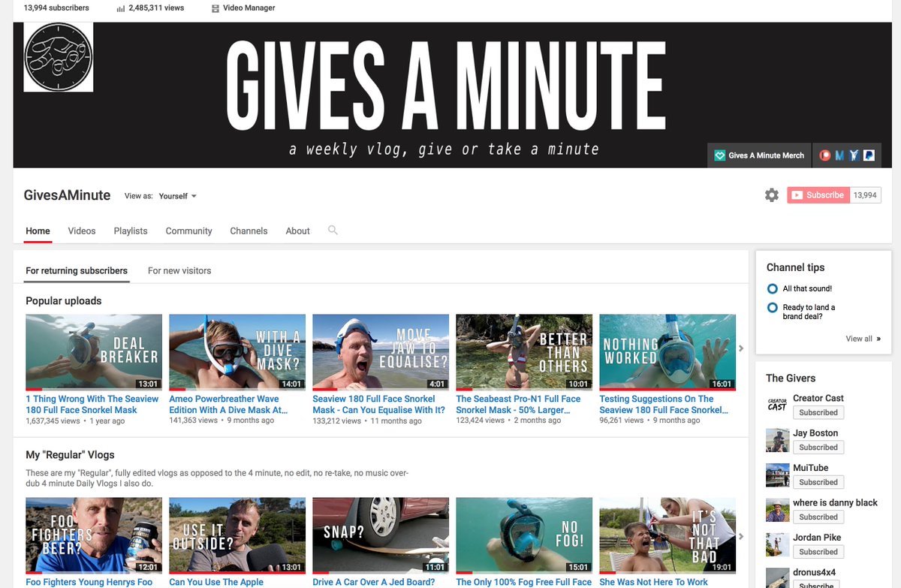The image size is (901, 588).
Task: Select Ready to land a brand deal tip
Action: [x=809, y=312]
